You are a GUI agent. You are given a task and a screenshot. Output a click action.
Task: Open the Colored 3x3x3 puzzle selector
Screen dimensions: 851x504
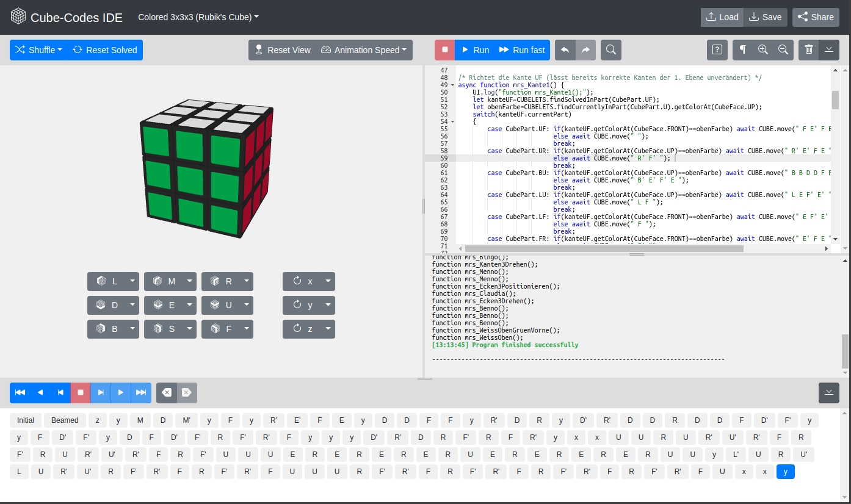(195, 17)
